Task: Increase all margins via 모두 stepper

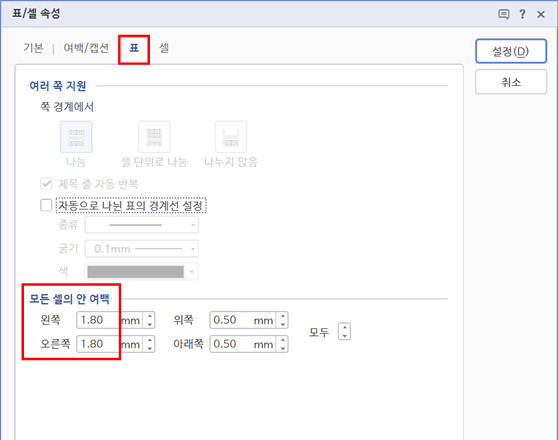Action: (344, 328)
